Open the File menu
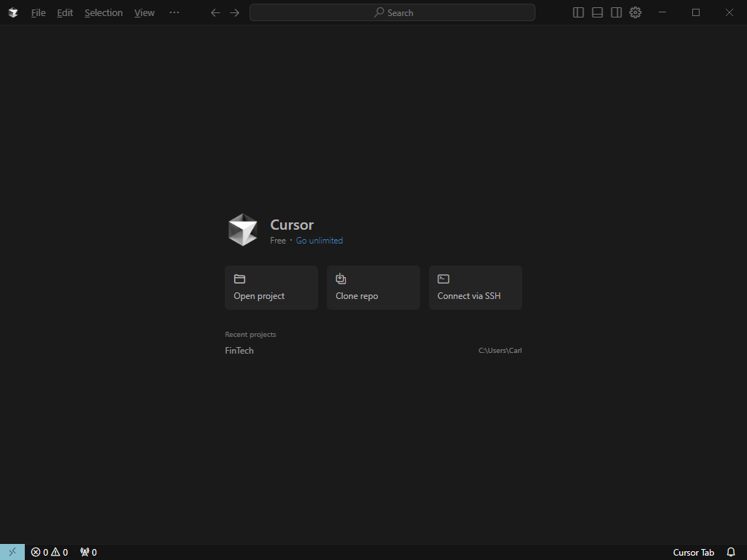The width and height of the screenshot is (747, 560). click(x=38, y=13)
